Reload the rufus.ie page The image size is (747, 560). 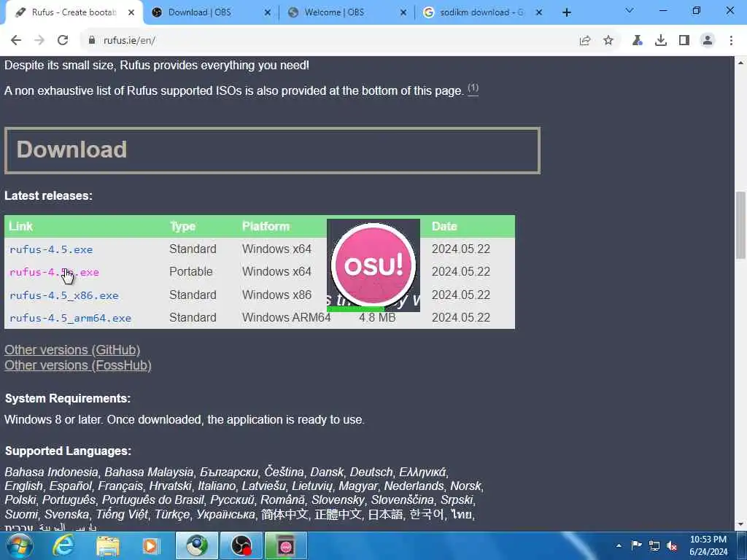[x=63, y=41]
